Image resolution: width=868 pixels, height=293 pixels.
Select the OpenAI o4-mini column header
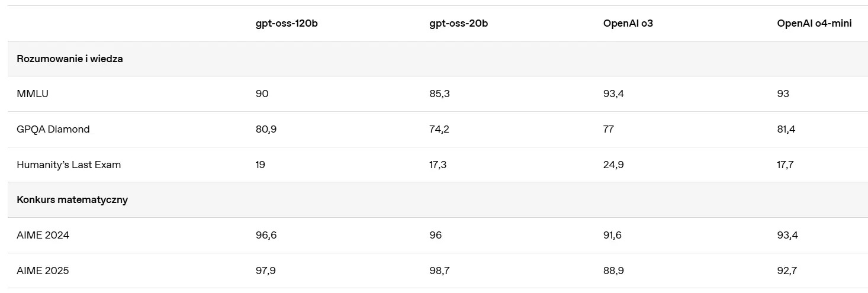point(814,24)
